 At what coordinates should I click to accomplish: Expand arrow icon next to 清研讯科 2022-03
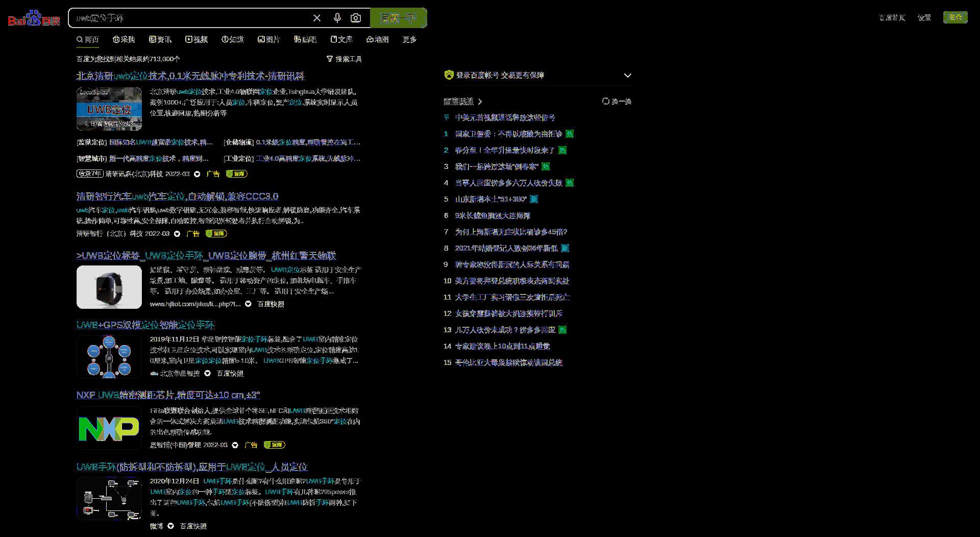click(x=197, y=174)
